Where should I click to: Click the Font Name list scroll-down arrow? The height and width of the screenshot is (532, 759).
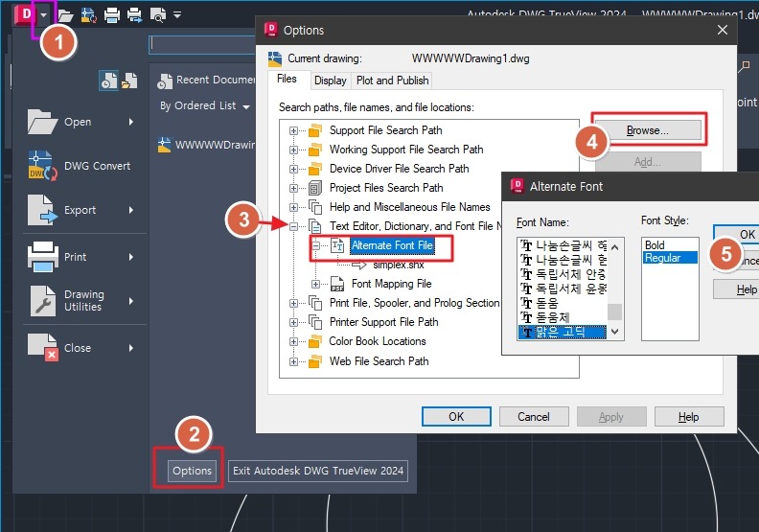point(614,332)
